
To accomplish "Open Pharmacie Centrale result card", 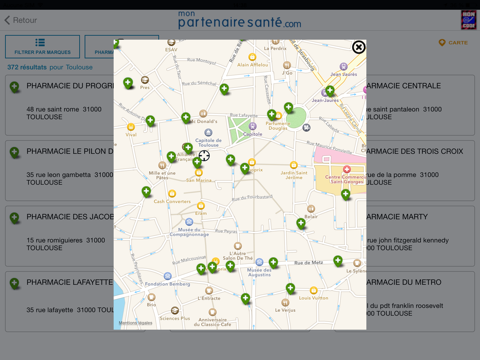I will click(x=420, y=105).
